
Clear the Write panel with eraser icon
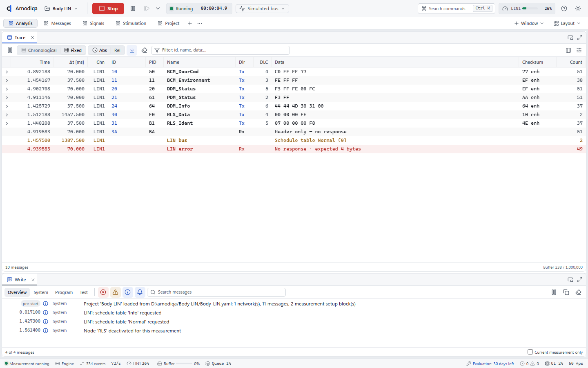click(578, 292)
